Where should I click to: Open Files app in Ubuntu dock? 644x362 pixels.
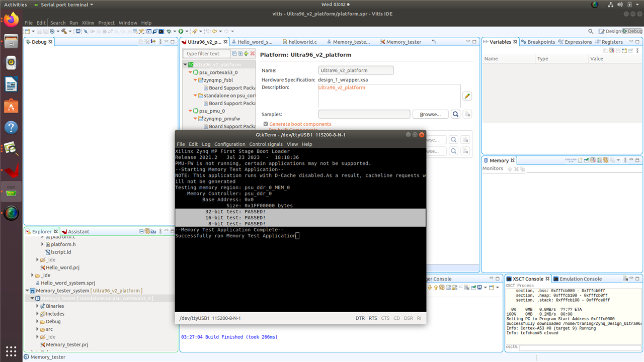click(x=11, y=42)
